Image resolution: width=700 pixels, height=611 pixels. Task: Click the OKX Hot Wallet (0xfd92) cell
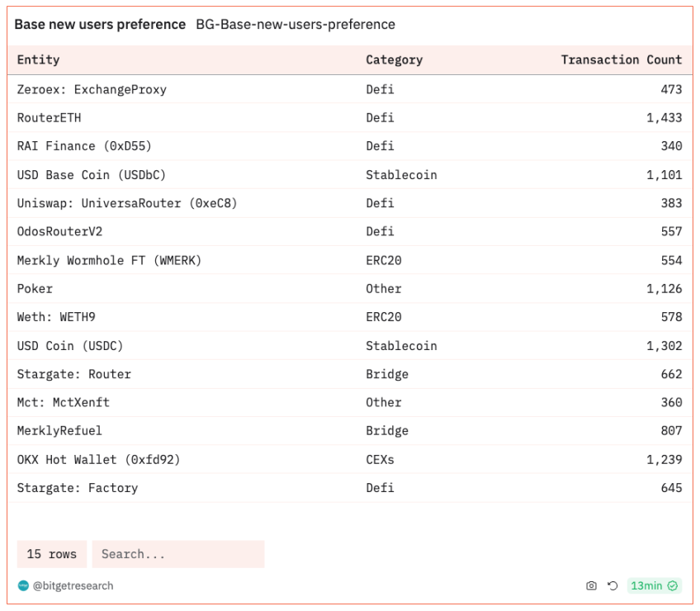[98, 459]
